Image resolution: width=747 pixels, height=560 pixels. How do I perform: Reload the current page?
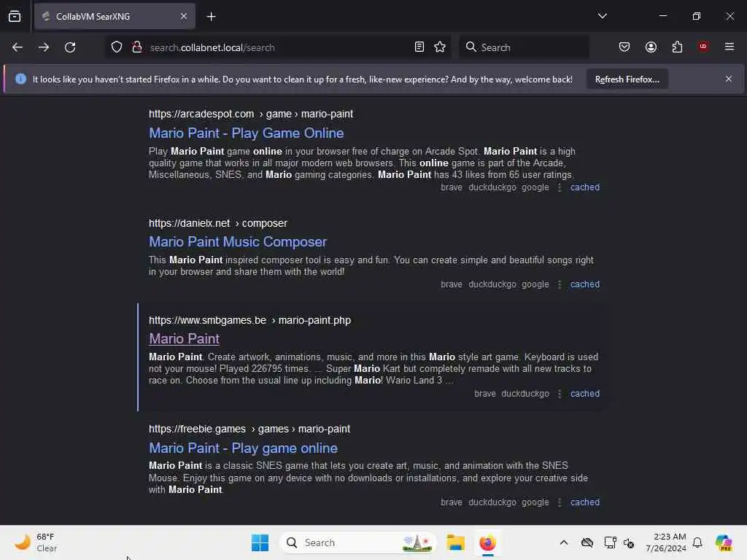pyautogui.click(x=70, y=47)
